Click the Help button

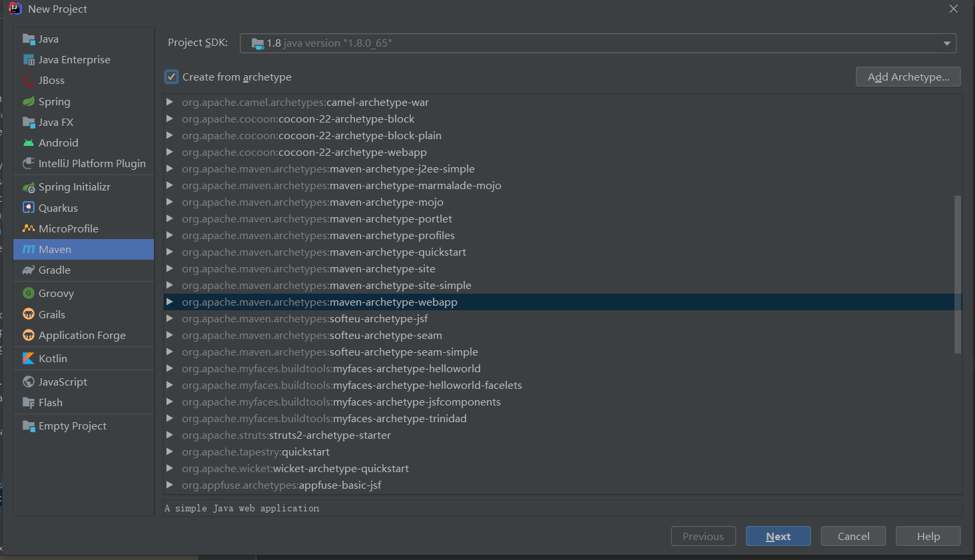pos(928,536)
